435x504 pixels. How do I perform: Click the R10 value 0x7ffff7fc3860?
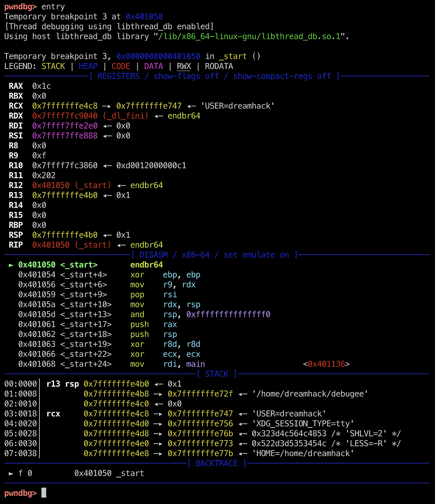click(x=65, y=166)
